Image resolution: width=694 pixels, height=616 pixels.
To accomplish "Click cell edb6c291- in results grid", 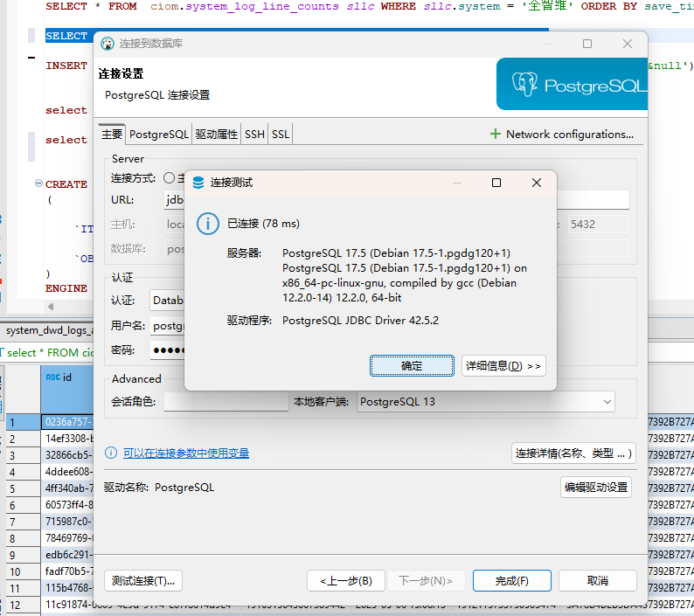I will (67, 555).
